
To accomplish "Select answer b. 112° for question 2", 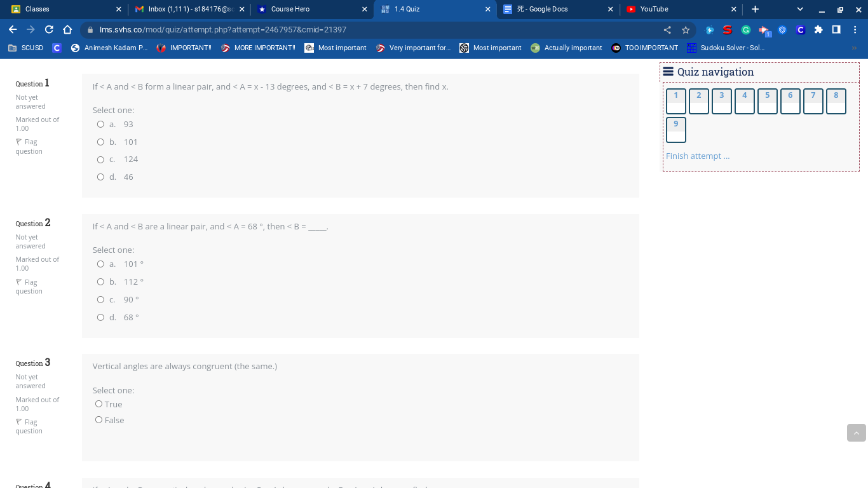I will [x=100, y=282].
